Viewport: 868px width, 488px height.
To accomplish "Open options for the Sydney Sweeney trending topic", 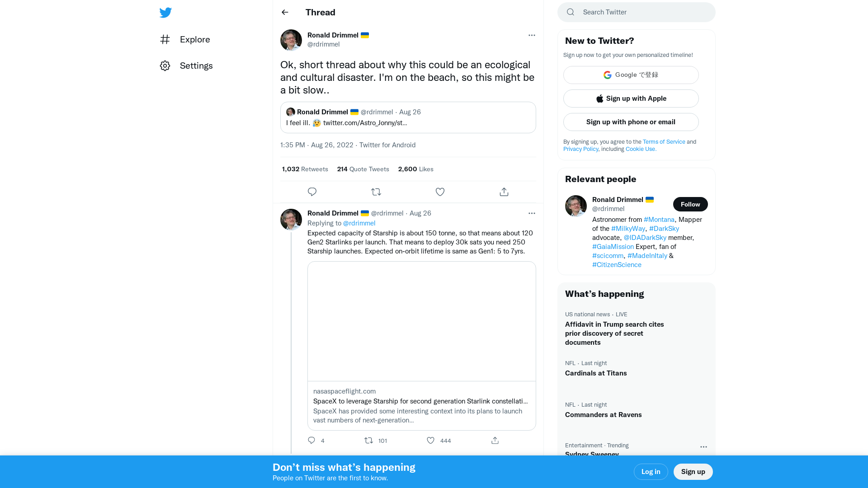I will [703, 447].
